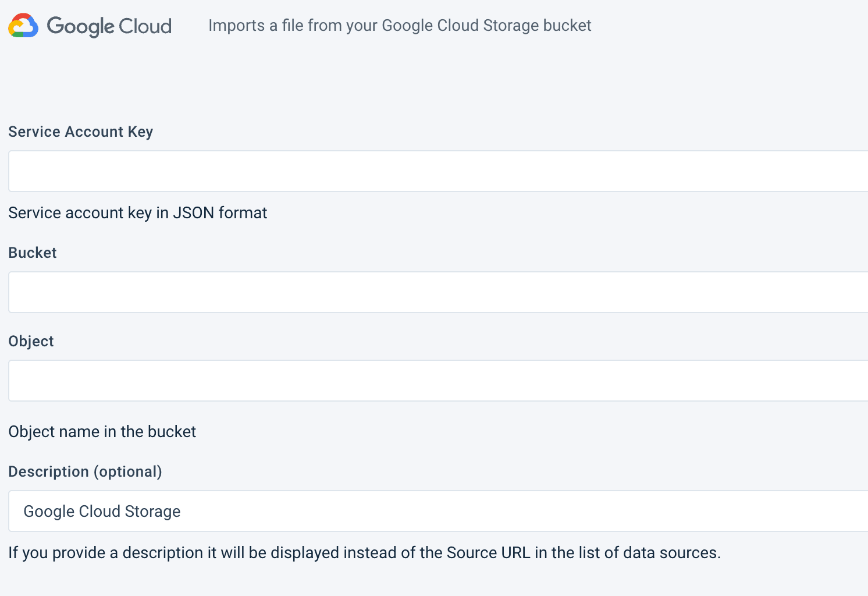This screenshot has width=868, height=596.
Task: Click the word "Storage" in the Description field
Action: click(x=152, y=511)
